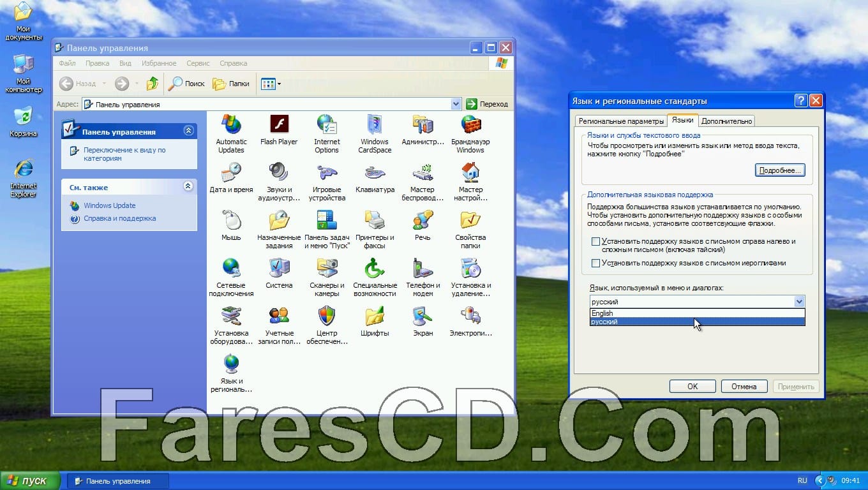Image resolution: width=868 pixels, height=490 pixels.
Task: Open the Шрифты icon
Action: (x=375, y=321)
